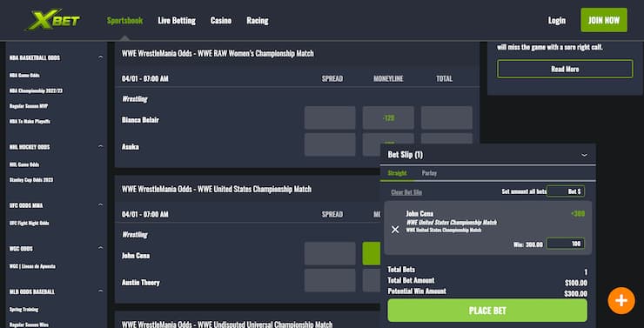
Task: Click John Cena spread box
Action: click(330, 253)
